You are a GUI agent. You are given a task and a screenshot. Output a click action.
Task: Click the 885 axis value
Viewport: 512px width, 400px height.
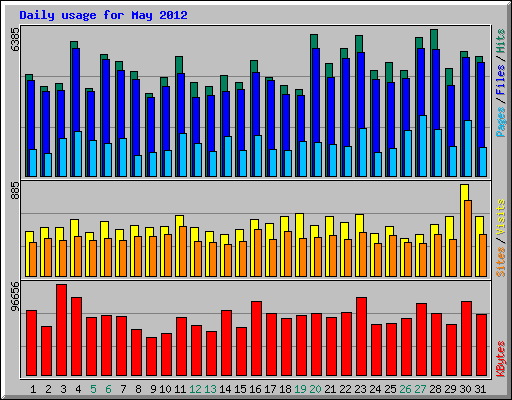point(15,191)
